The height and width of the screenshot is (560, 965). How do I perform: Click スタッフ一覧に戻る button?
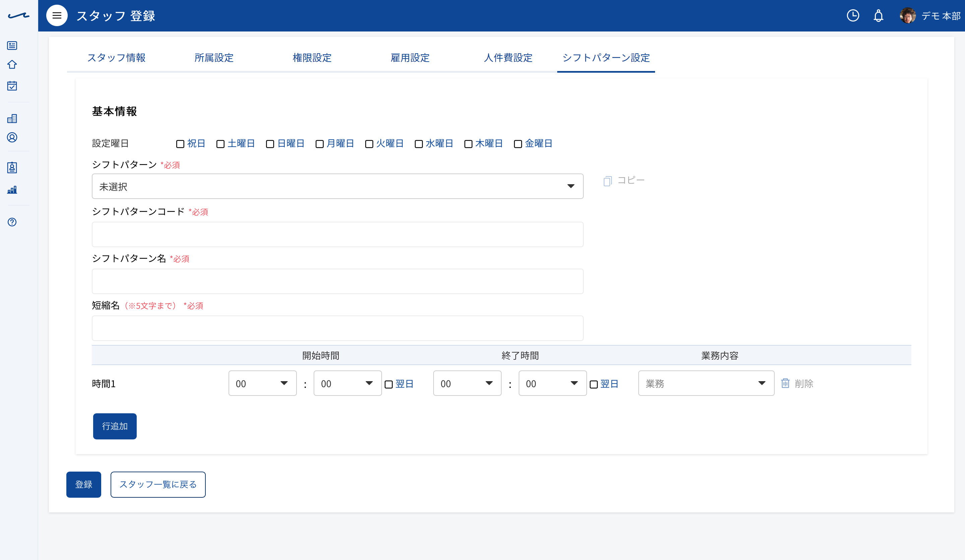click(158, 484)
